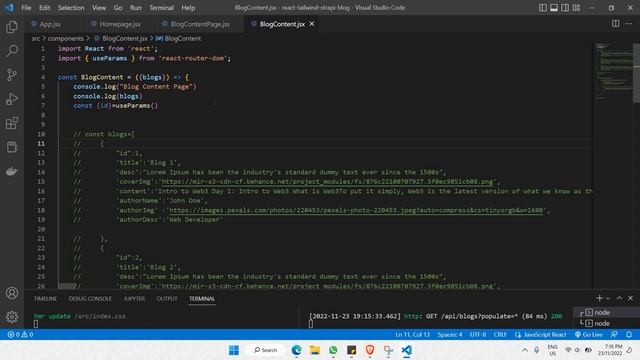Toggle the bottom panel layout icon
This screenshot has height=360, width=640.
(x=554, y=8)
